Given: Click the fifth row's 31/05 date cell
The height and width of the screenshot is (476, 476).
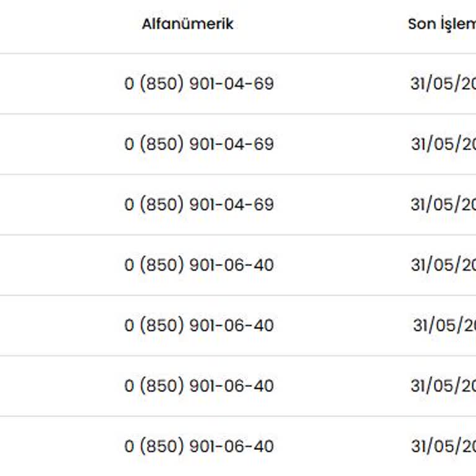Looking at the screenshot, I should [444, 325].
